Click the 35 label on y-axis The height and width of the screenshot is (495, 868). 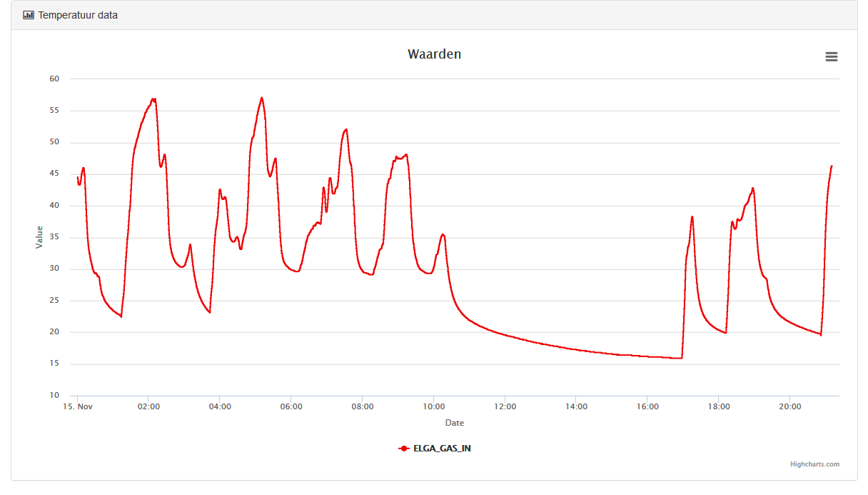pyautogui.click(x=54, y=237)
